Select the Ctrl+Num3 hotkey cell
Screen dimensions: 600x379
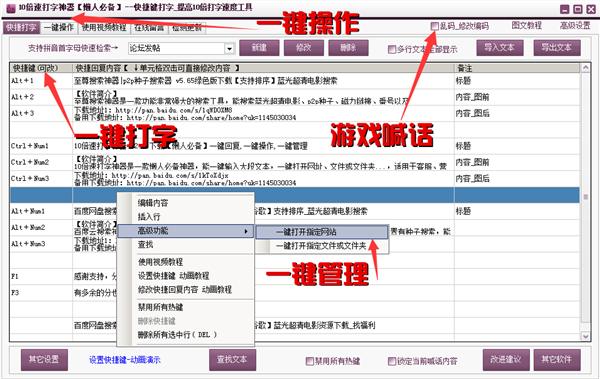pyautogui.click(x=41, y=178)
